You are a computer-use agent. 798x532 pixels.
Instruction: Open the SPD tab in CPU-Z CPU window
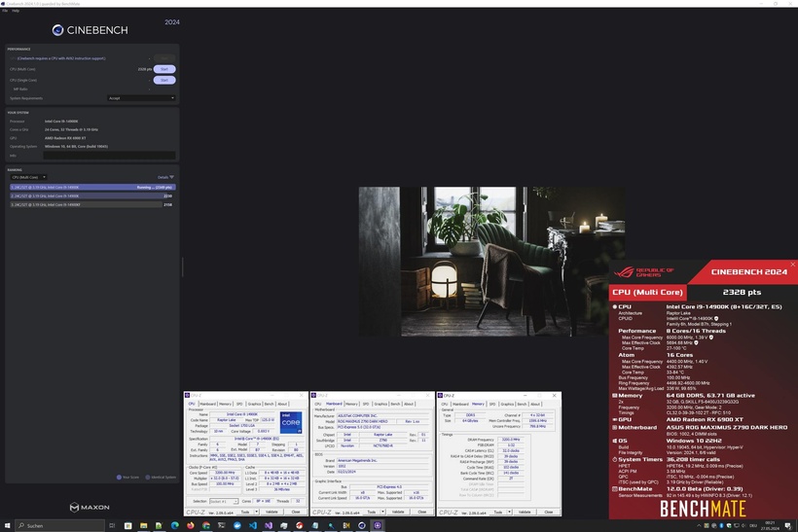click(x=239, y=404)
